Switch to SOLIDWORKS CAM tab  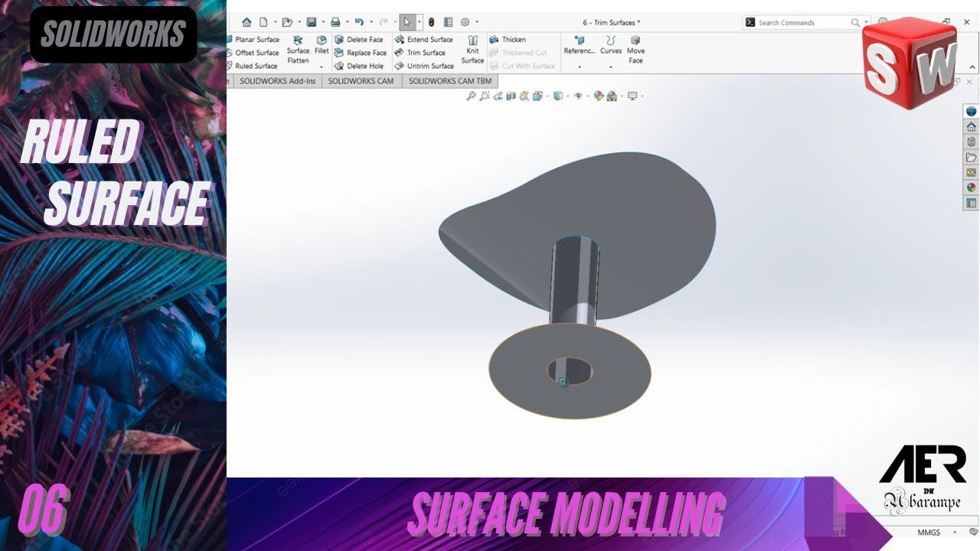[x=361, y=81]
